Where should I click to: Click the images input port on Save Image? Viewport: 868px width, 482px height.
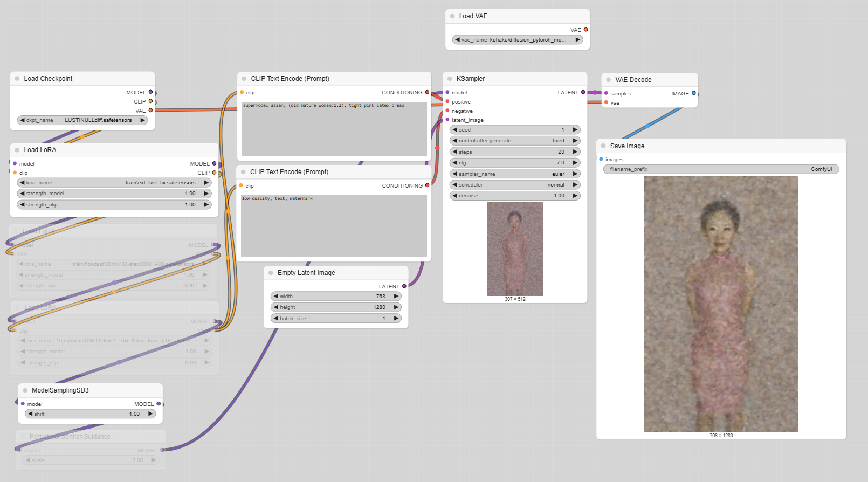(x=601, y=159)
